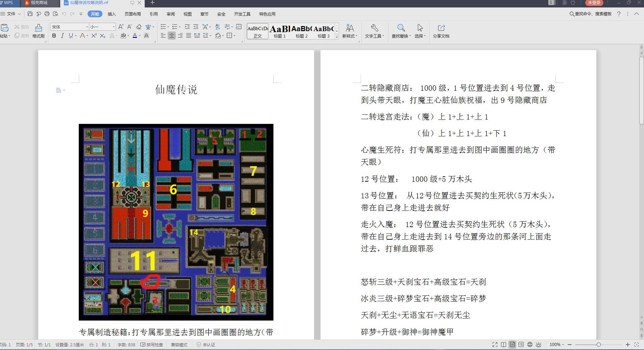Click the Paste button
This screenshot has height=350, width=644.
click(4, 31)
